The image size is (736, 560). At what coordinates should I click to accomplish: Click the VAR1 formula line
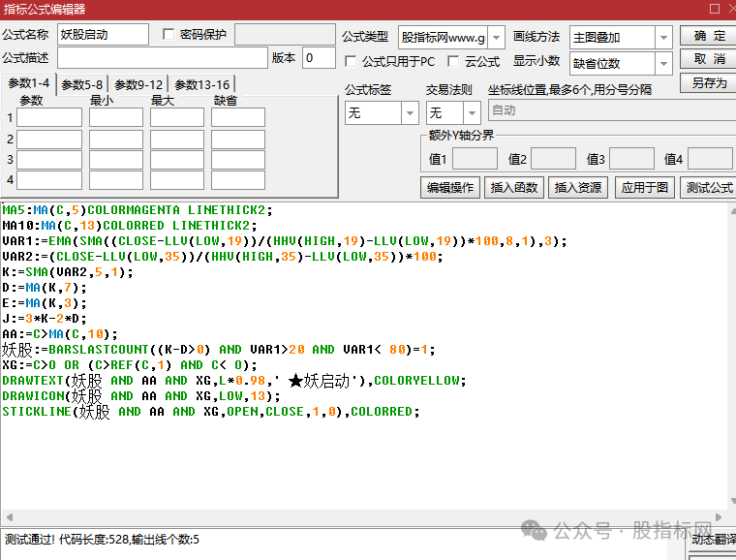pyautogui.click(x=285, y=241)
